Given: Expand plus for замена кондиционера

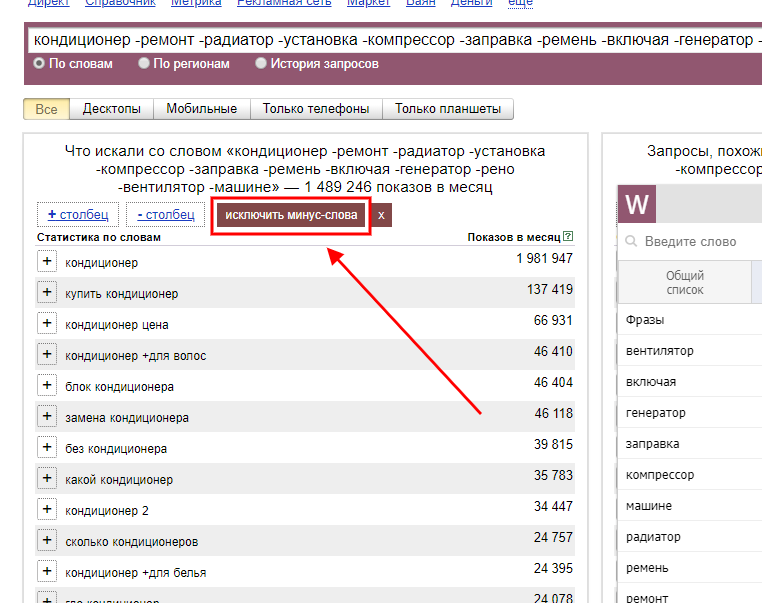Looking at the screenshot, I should (47, 416).
